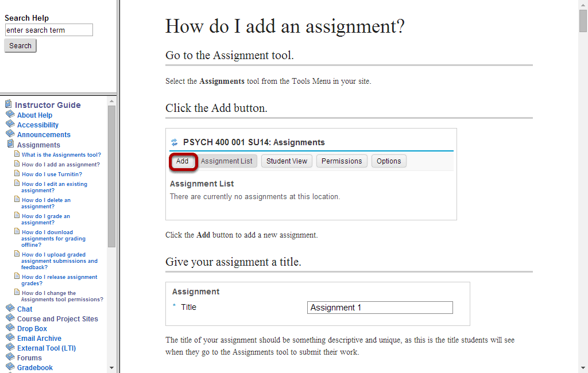Click the book icon beside Gradebook
Screen dimensions: 588x373
[10, 366]
